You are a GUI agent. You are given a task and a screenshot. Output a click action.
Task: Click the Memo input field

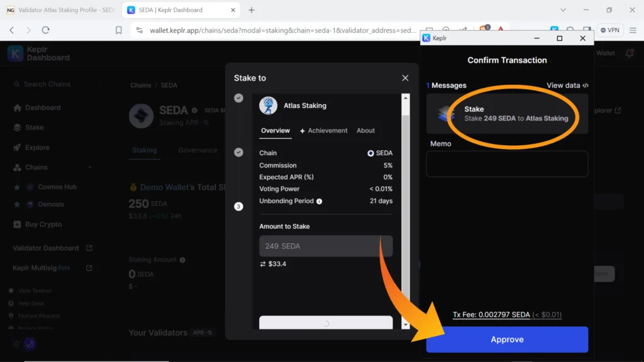[507, 164]
